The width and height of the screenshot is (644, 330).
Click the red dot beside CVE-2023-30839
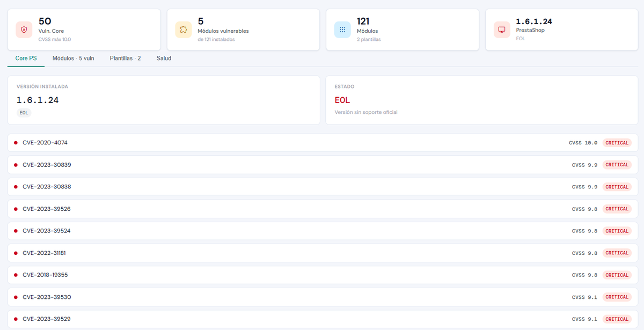click(16, 165)
